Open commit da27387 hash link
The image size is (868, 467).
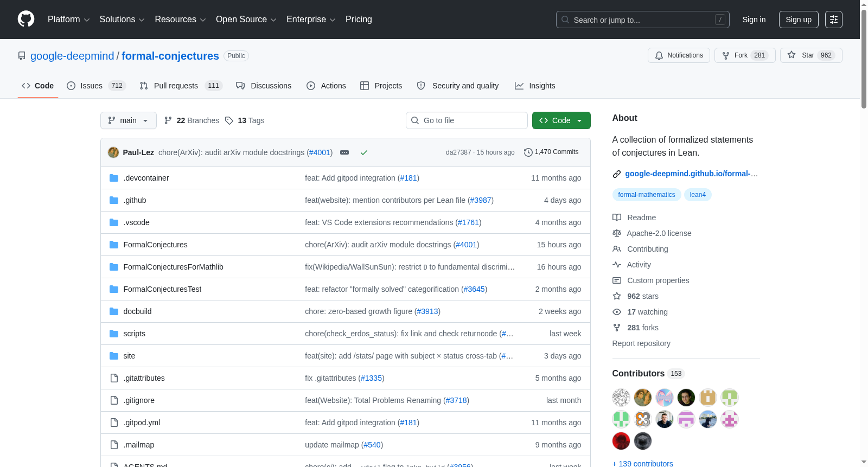458,152
